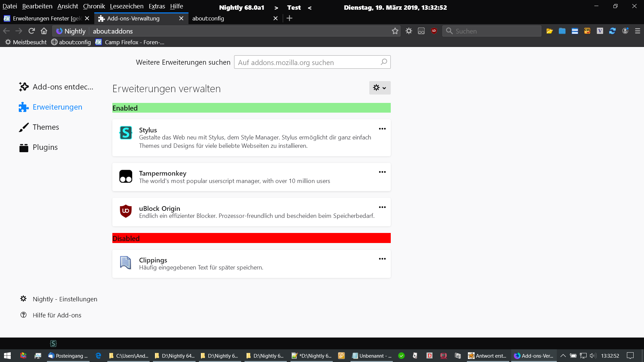
Task: Bookmark this page with the star icon
Action: (395, 31)
